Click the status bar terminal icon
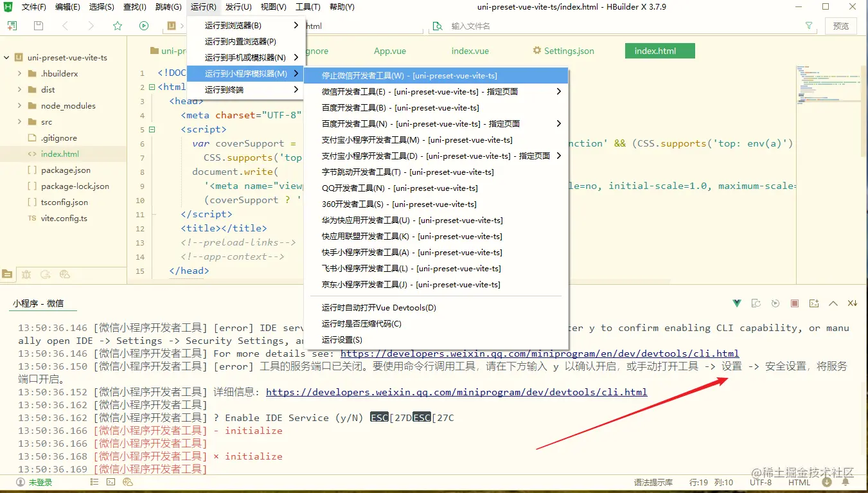Image resolution: width=868 pixels, height=493 pixels. pyautogui.click(x=111, y=481)
